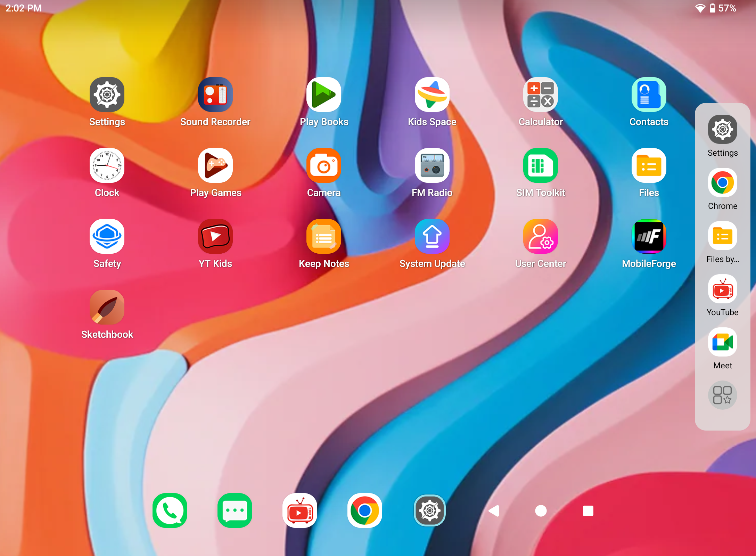
Task: Start Google Meet from the sidebar
Action: point(723,342)
